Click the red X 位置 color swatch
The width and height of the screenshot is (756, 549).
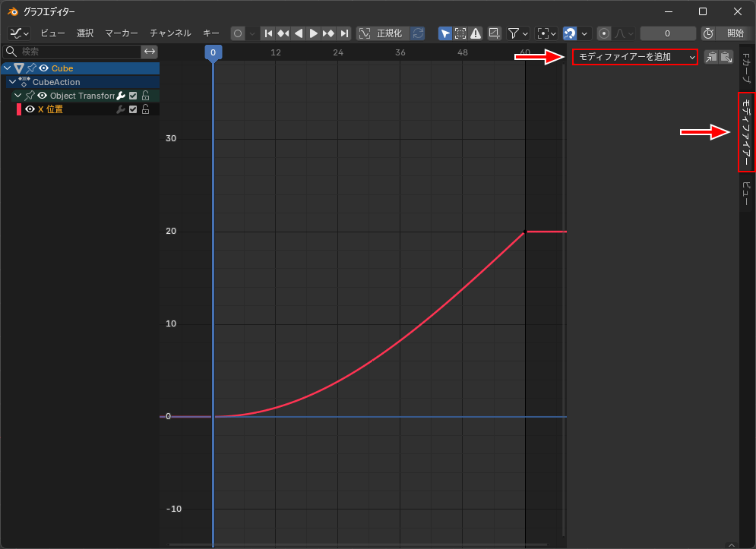click(x=19, y=109)
